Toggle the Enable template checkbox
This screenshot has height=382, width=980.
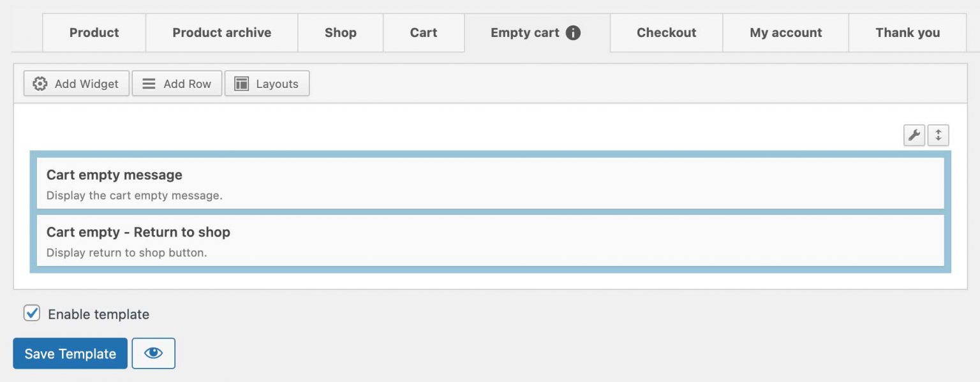[32, 313]
